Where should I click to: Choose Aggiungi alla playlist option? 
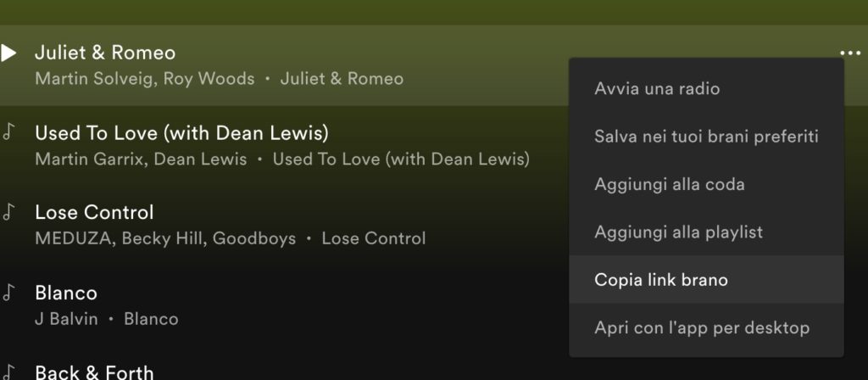678,232
